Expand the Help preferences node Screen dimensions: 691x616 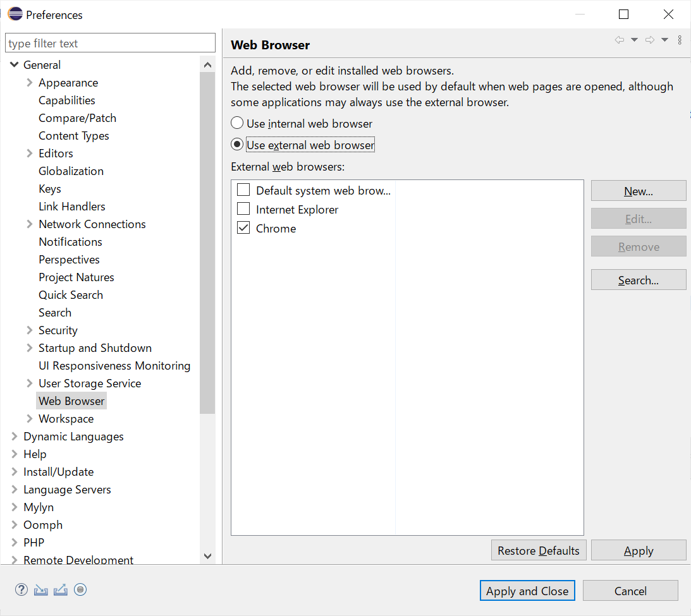point(14,454)
